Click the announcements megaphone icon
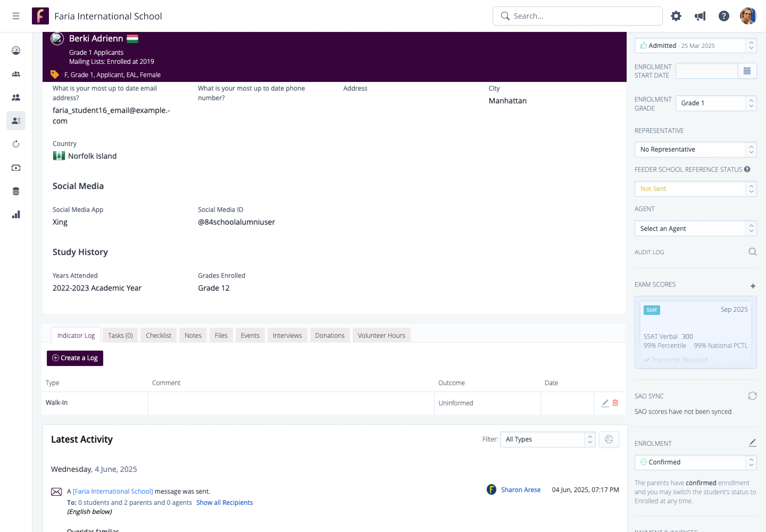The width and height of the screenshot is (766, 532). point(700,16)
